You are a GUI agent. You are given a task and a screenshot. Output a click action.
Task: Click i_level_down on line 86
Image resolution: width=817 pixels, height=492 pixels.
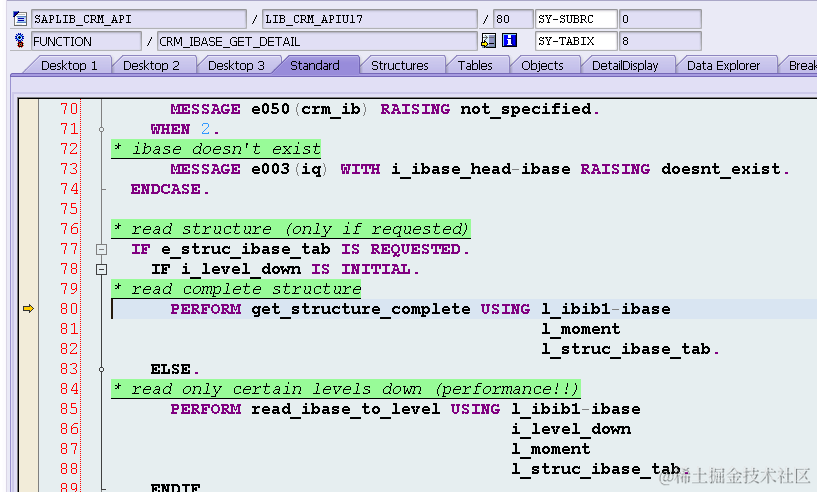571,429
